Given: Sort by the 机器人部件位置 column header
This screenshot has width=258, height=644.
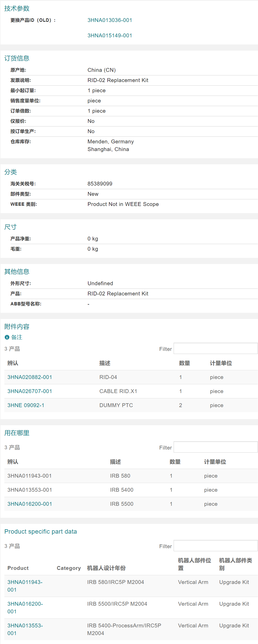Looking at the screenshot, I should [194, 564].
